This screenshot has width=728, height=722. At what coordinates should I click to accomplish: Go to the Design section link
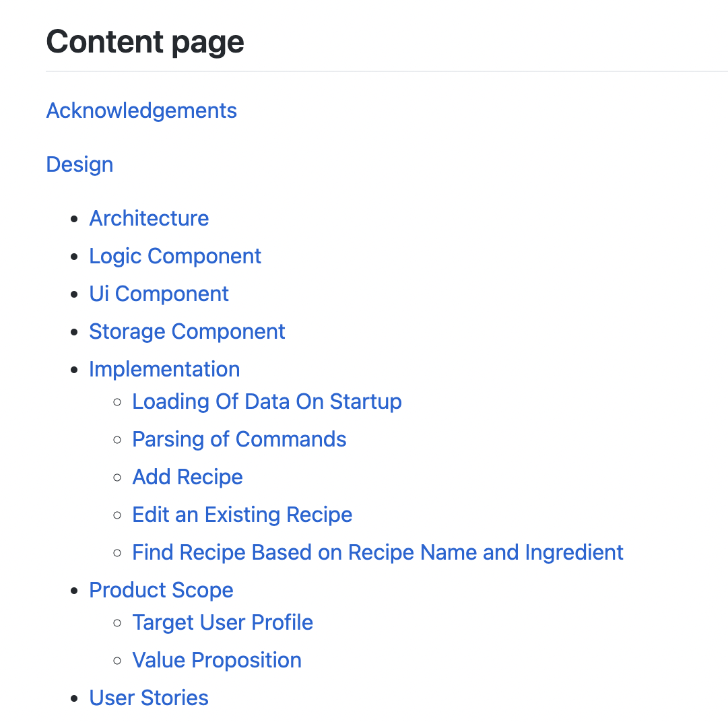[79, 165]
